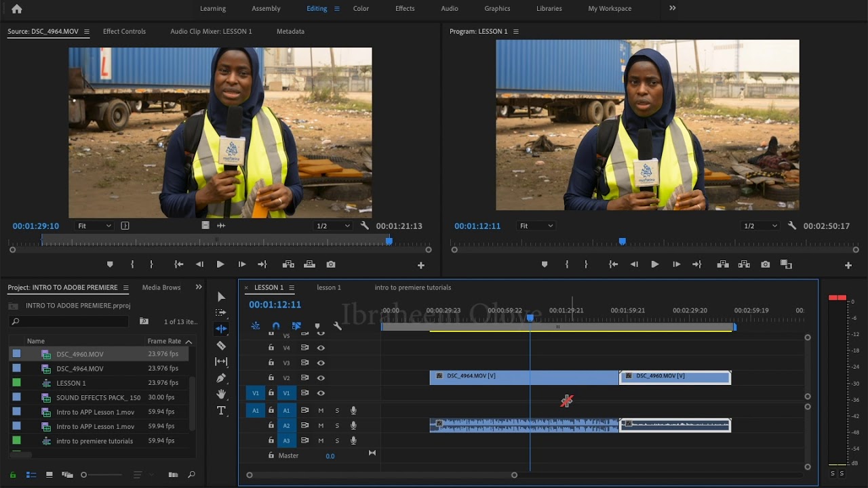Select the Track Select Forward tool
Image resolution: width=868 pixels, height=488 pixels.
click(221, 312)
